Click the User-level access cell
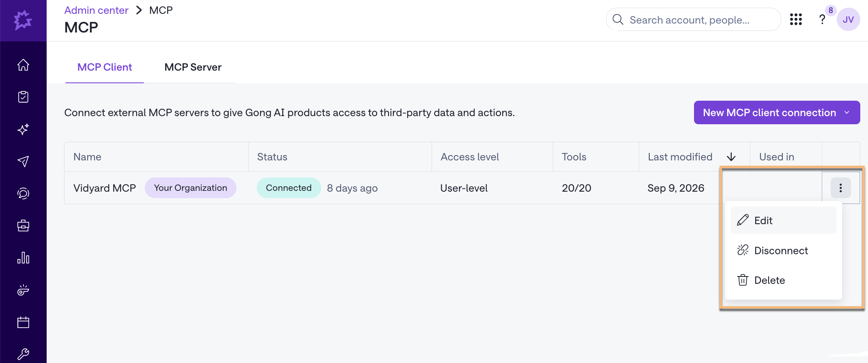Viewport: 868px width, 363px height. pos(464,188)
